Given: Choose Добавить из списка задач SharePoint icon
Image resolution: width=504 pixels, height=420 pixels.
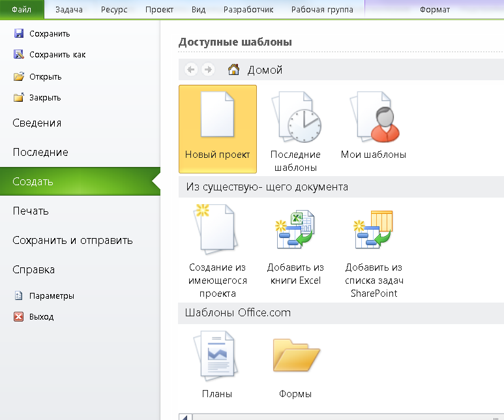Looking at the screenshot, I should point(373,230).
